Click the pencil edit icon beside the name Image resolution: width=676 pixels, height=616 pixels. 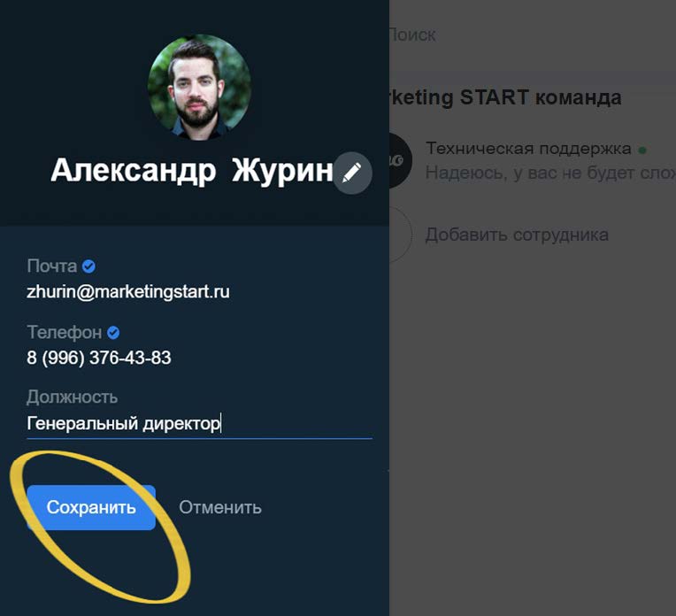(x=352, y=173)
